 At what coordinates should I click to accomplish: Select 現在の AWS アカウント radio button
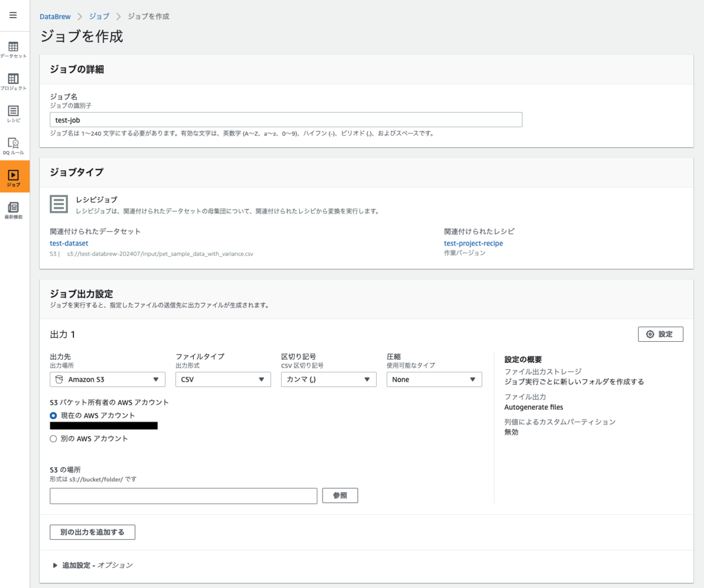coord(53,415)
